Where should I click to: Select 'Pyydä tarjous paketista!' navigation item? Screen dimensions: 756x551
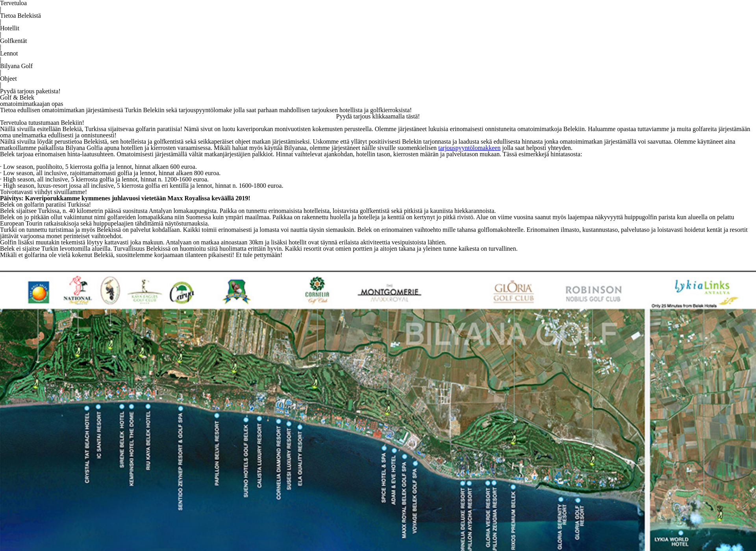[x=30, y=91]
